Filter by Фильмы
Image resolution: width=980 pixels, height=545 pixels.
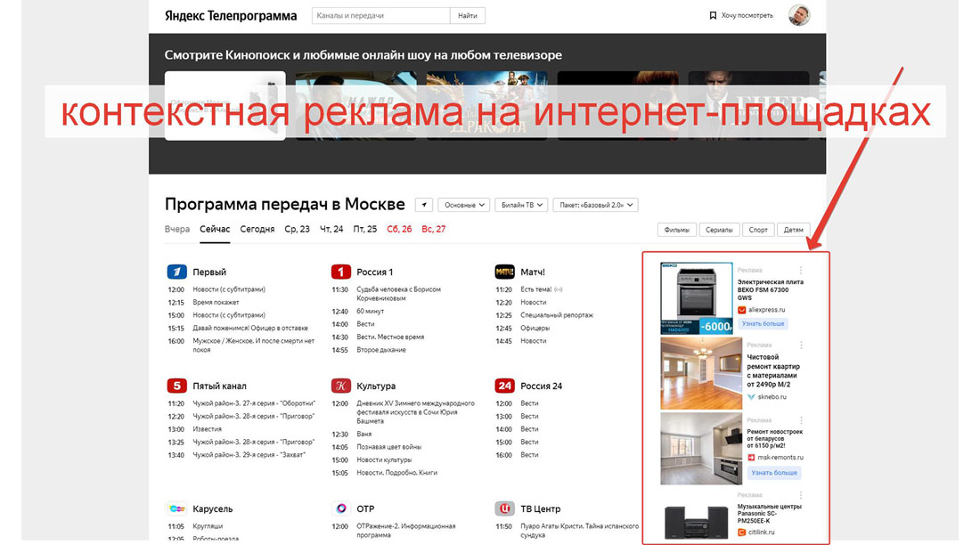677,230
